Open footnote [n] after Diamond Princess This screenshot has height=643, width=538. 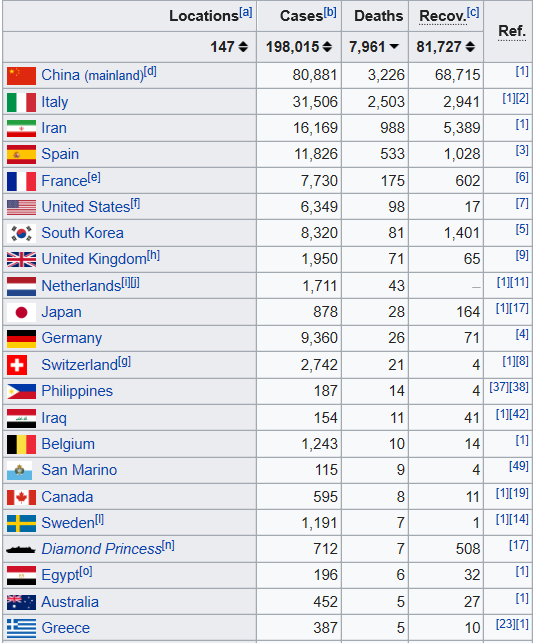[x=168, y=546]
